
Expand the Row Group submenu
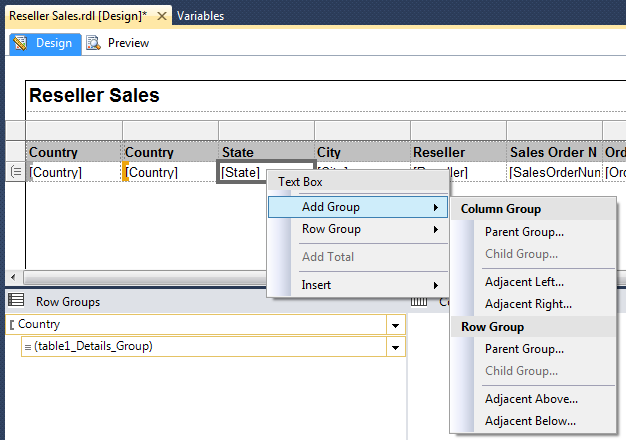[x=357, y=229]
